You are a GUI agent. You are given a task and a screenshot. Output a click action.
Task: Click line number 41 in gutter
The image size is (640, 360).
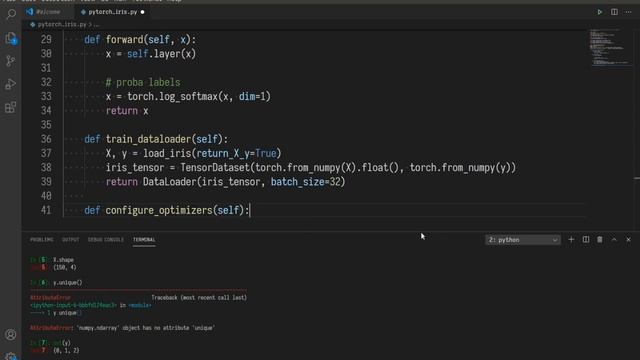pos(46,210)
